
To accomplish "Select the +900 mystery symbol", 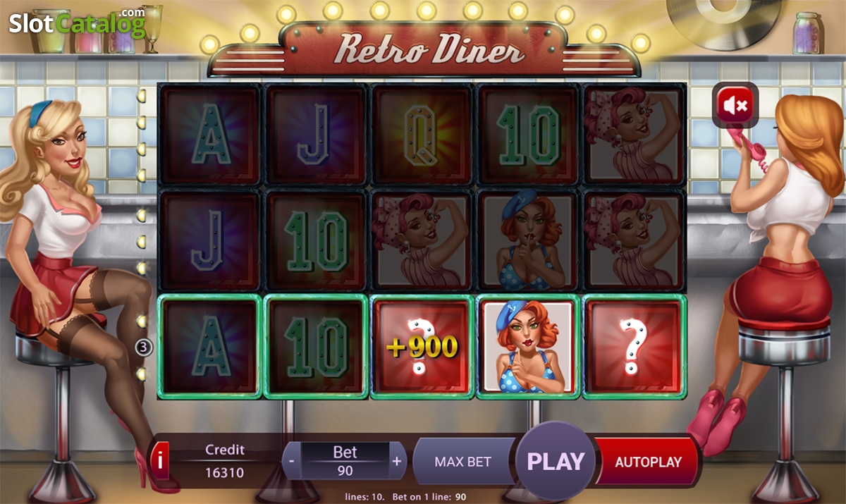I will [x=422, y=347].
